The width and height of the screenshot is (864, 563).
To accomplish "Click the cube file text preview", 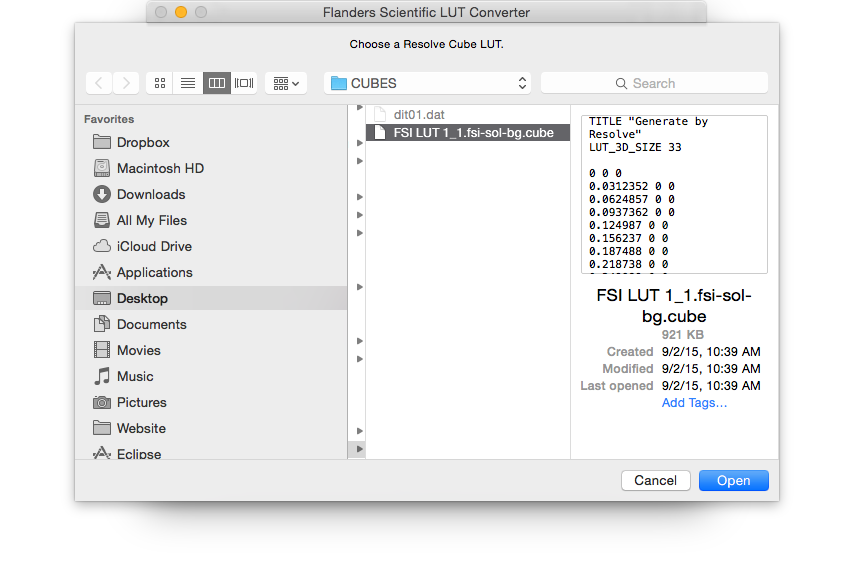I will click(x=674, y=194).
